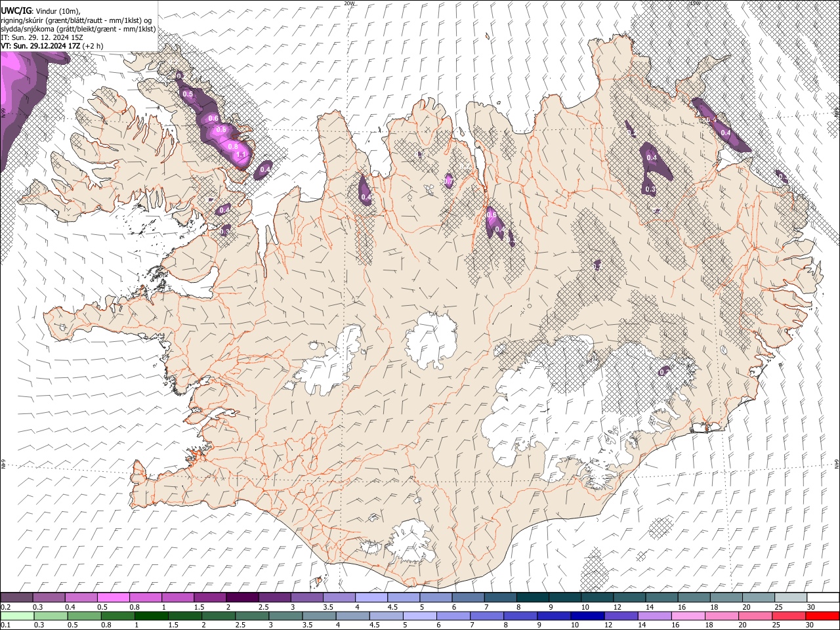Select the dark mauve 0.2 swatch in snow scale
The image size is (840, 630).
click(x=16, y=597)
